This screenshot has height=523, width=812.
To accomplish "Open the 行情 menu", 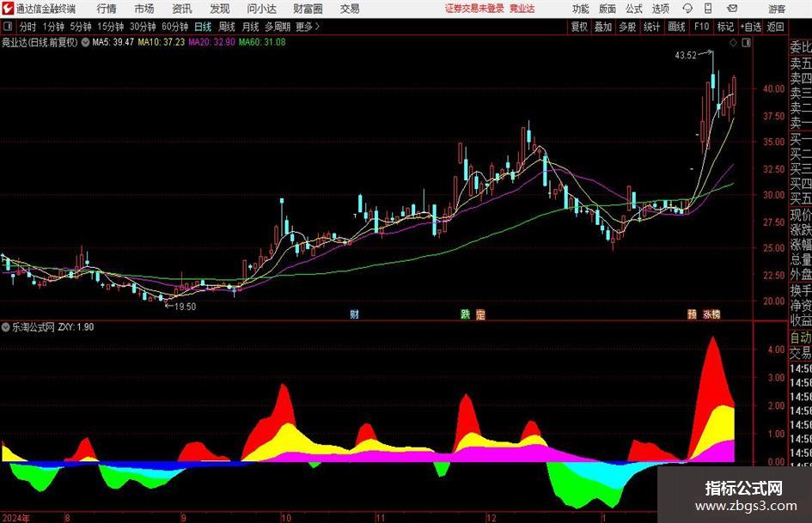I will click(107, 9).
